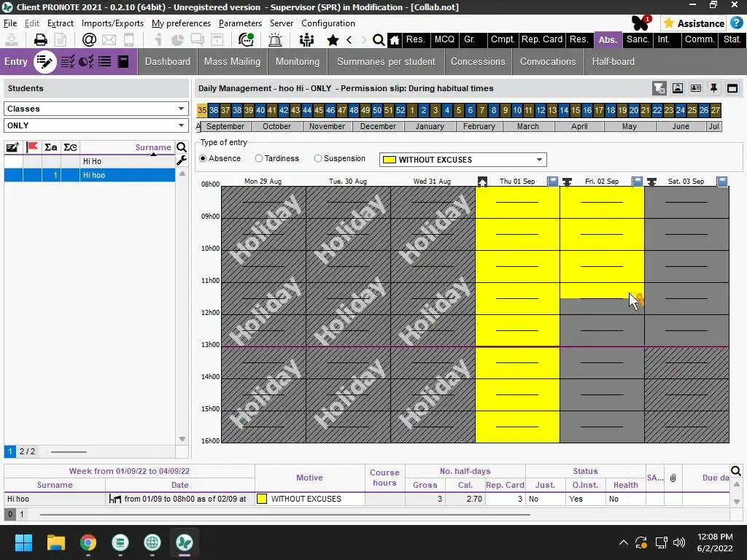Switch to the Mass Mailing tab
747x560 pixels.
coord(233,61)
